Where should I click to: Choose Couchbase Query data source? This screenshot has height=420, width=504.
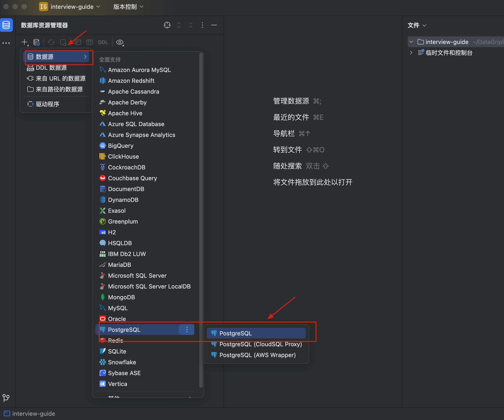(x=145, y=178)
